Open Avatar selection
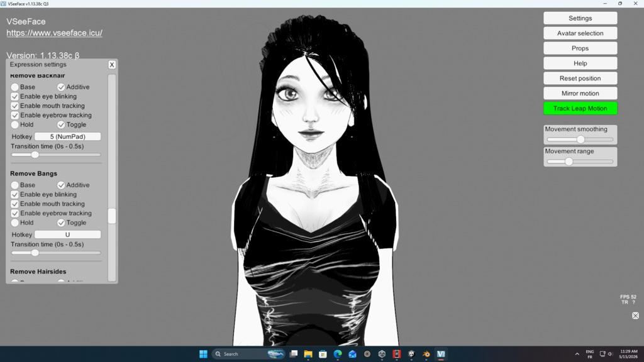Screen dimensions: 644x362 tap(580, 33)
